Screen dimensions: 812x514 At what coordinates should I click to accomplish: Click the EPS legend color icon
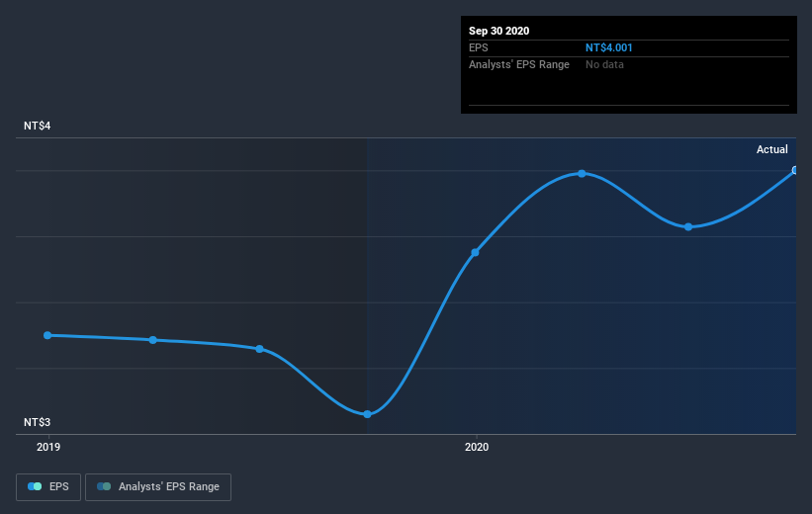tap(35, 486)
